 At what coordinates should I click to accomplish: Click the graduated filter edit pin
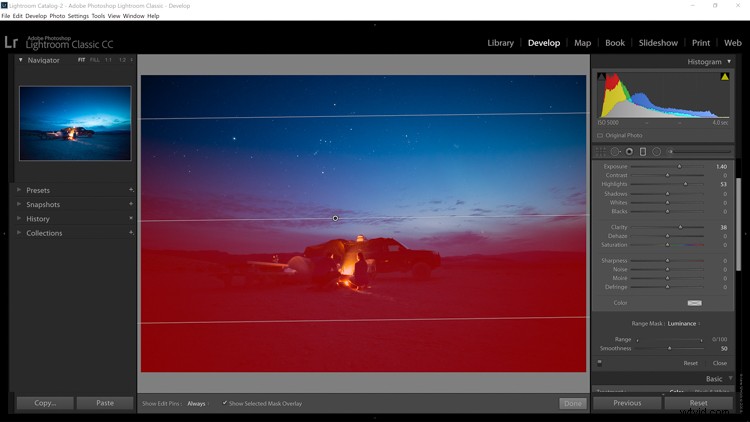pyautogui.click(x=335, y=218)
